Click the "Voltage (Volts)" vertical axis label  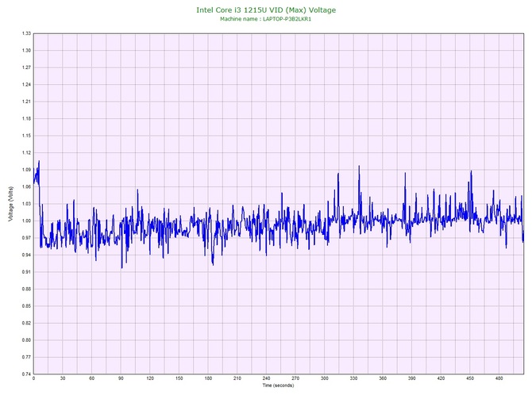click(x=10, y=204)
